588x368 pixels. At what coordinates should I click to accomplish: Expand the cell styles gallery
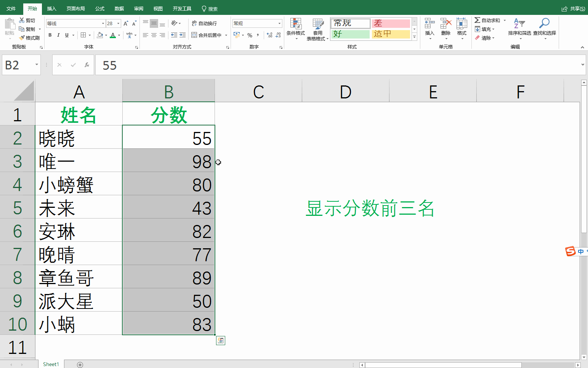[x=415, y=37]
